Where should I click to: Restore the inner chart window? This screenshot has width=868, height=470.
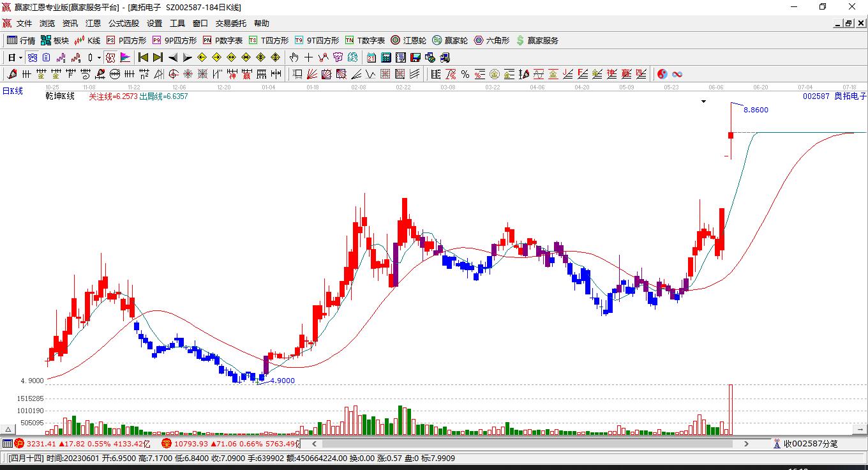tap(849, 24)
